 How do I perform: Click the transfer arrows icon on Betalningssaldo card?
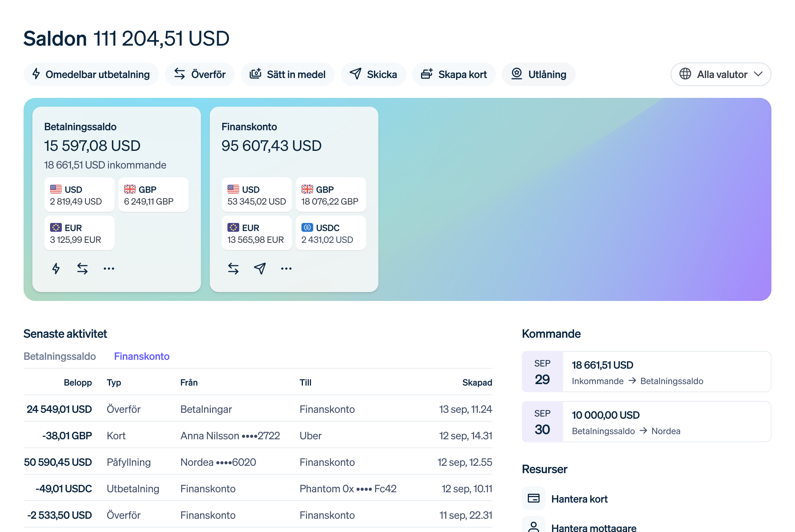[82, 268]
